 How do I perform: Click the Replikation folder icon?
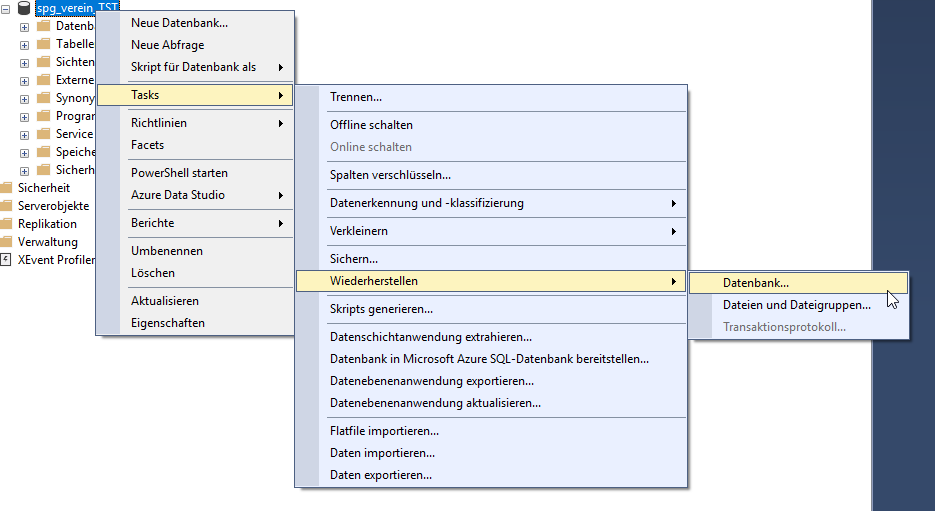tap(6, 224)
